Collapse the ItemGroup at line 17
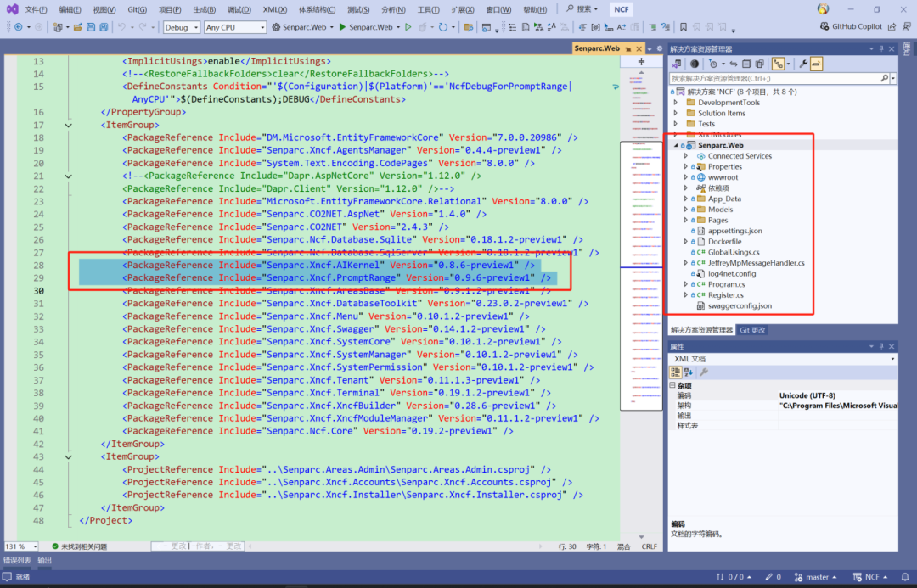This screenshot has height=588, width=917. coord(69,125)
